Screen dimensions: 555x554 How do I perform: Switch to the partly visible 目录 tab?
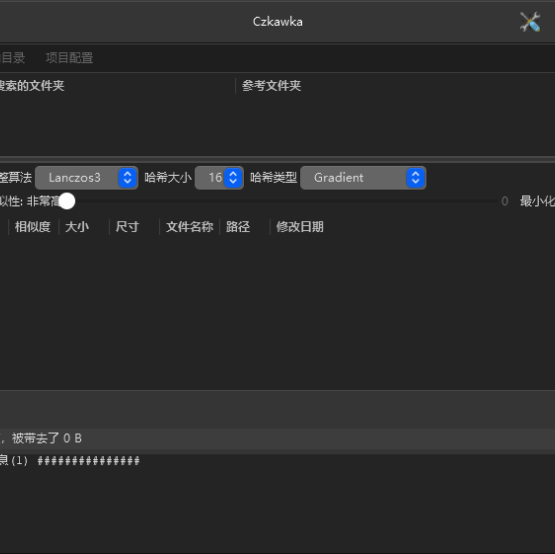[12, 58]
